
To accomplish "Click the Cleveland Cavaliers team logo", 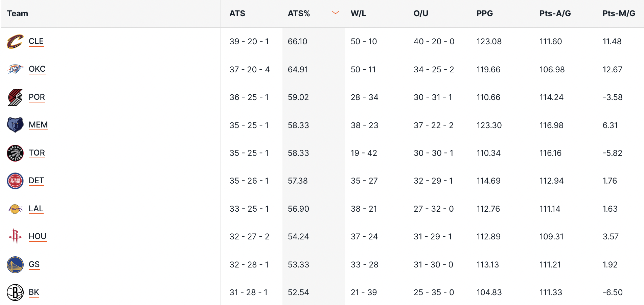I will [x=15, y=42].
